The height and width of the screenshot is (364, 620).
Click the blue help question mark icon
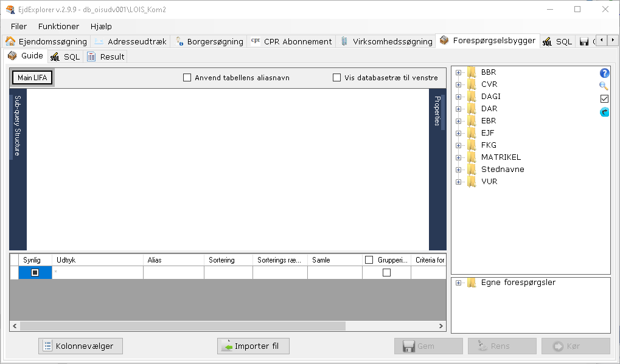(604, 73)
